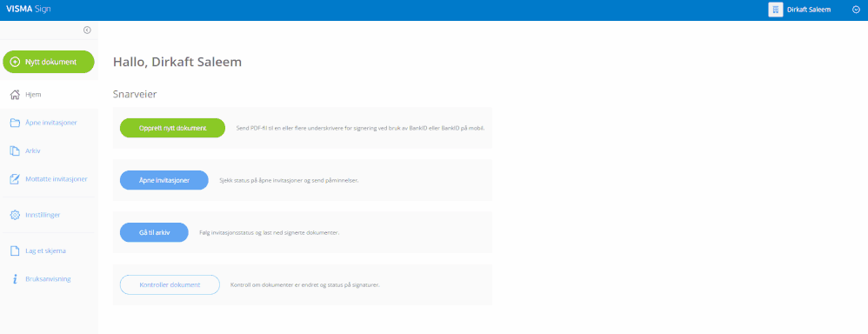Image resolution: width=868 pixels, height=334 pixels.
Task: Click the Lag et skjema page icon
Action: coord(16,250)
